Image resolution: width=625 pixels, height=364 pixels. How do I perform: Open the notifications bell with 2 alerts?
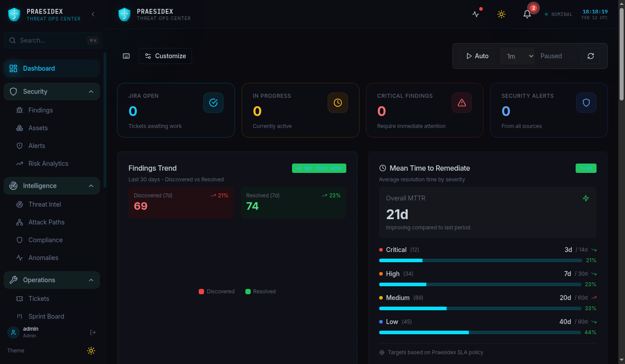tap(527, 14)
